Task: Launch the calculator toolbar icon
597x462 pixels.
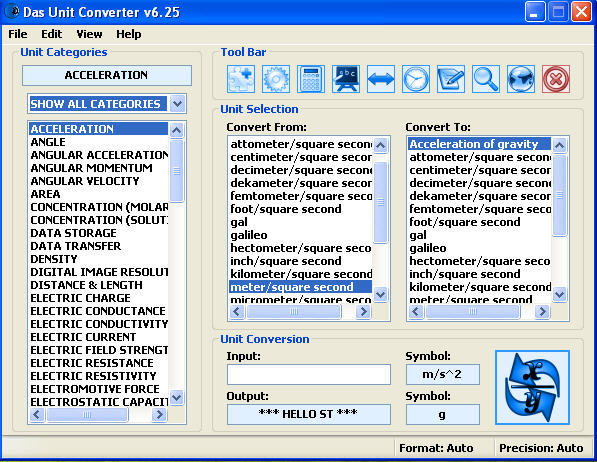Action: coord(311,79)
